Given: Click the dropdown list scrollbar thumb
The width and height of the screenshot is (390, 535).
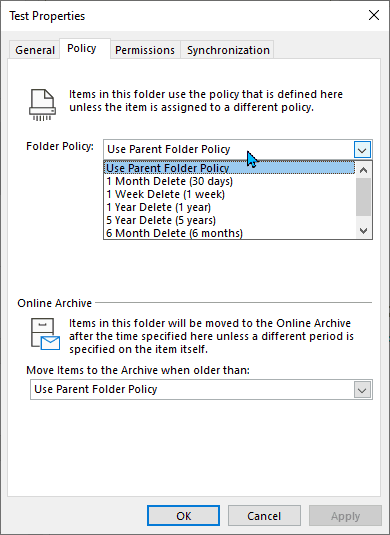Looking at the screenshot, I should [x=363, y=197].
